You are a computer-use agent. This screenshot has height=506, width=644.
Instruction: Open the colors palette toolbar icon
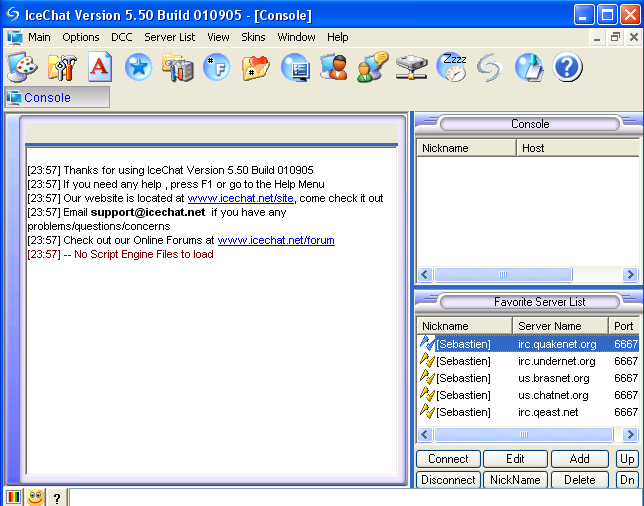coord(22,67)
